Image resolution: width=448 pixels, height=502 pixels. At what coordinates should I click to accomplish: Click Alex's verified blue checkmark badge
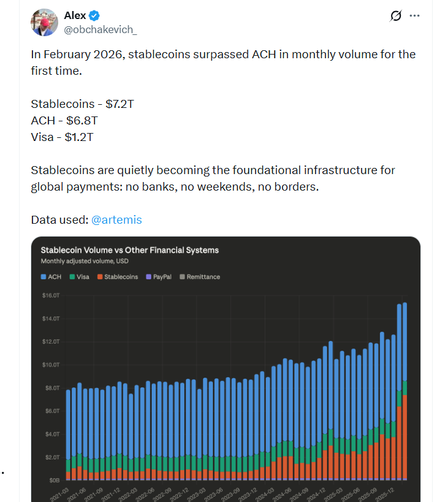pos(93,15)
